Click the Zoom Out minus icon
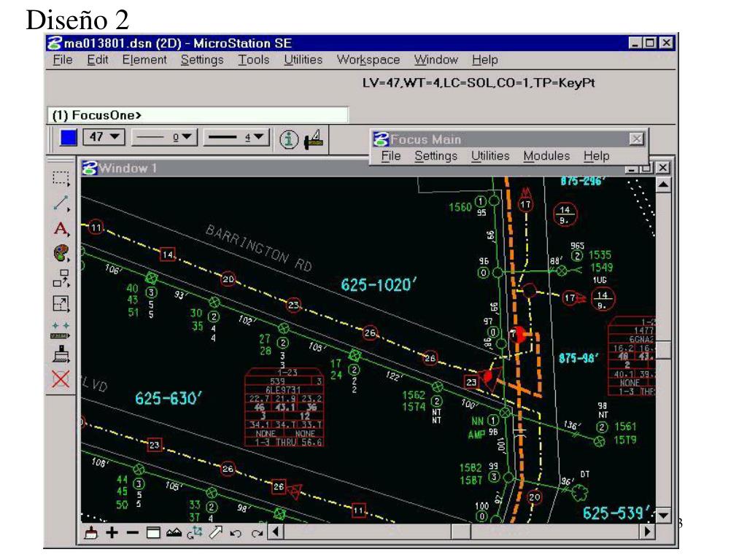747x560 pixels. point(133,532)
